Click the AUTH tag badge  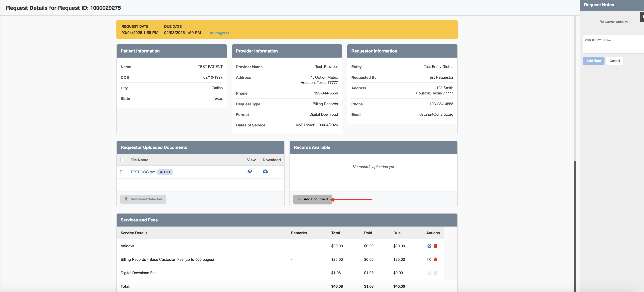[x=165, y=172]
